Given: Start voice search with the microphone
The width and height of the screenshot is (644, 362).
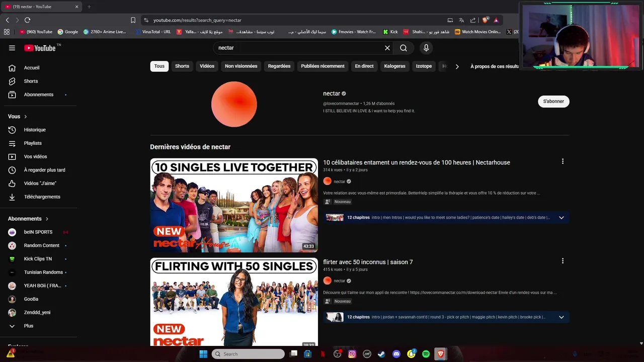Looking at the screenshot, I should click(x=426, y=48).
